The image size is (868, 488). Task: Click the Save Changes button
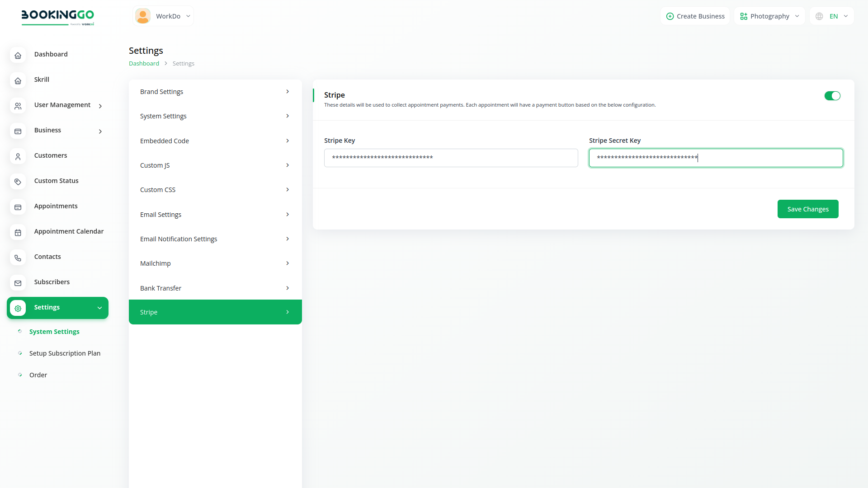click(x=807, y=209)
